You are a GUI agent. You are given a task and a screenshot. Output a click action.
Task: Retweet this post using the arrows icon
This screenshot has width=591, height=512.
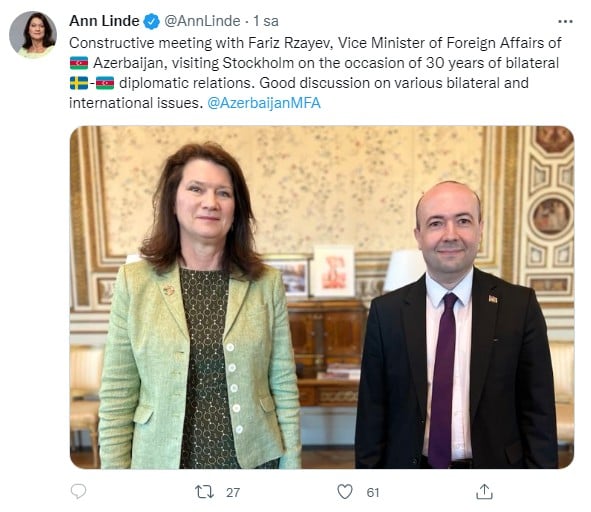tap(204, 492)
